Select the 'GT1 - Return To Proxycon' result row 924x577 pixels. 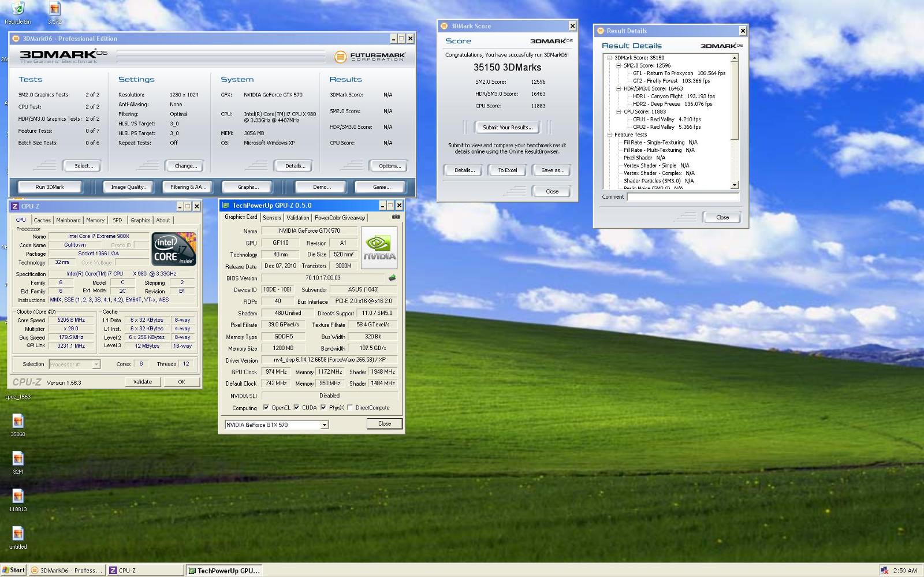tap(679, 73)
